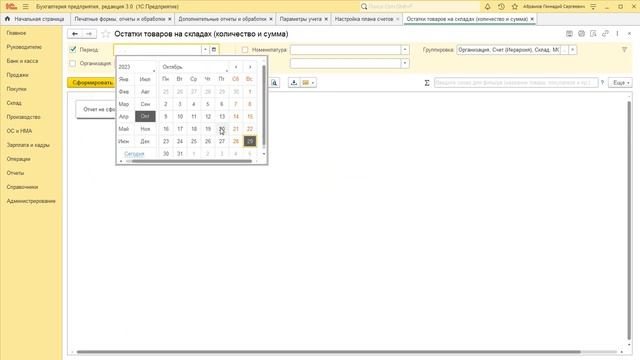Open the Зарплата и кадры section
640x360 pixels.
point(28,145)
